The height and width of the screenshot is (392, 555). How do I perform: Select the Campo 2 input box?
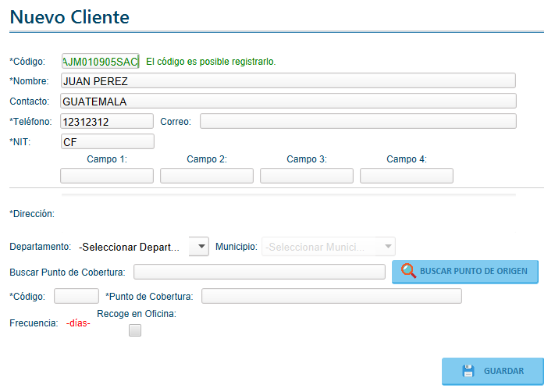click(207, 176)
